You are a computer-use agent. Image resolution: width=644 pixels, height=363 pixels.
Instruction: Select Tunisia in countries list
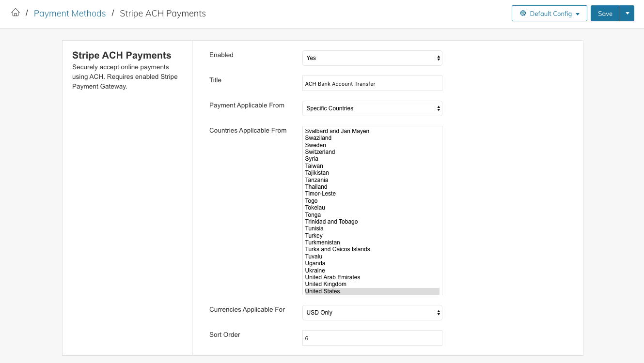pyautogui.click(x=371, y=228)
